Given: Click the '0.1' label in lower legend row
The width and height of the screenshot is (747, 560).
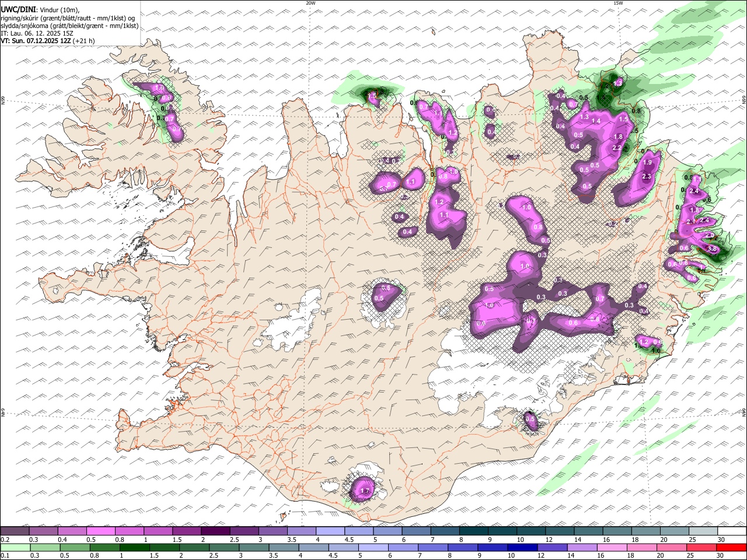Looking at the screenshot, I should [5, 556].
